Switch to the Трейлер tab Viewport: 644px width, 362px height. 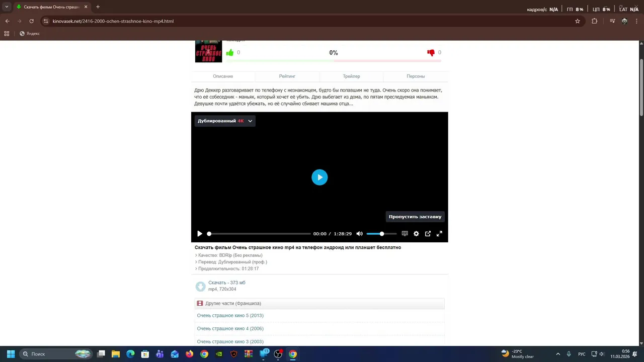(351, 76)
